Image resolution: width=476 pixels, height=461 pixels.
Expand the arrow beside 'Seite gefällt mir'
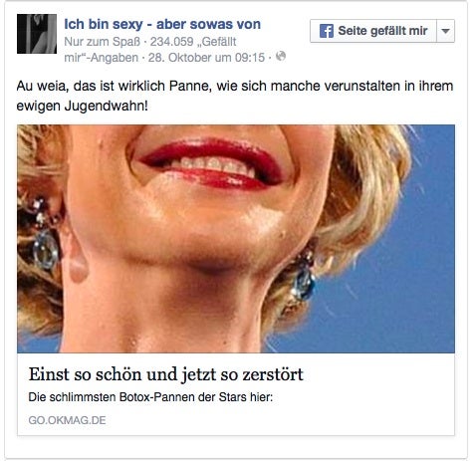(x=445, y=31)
